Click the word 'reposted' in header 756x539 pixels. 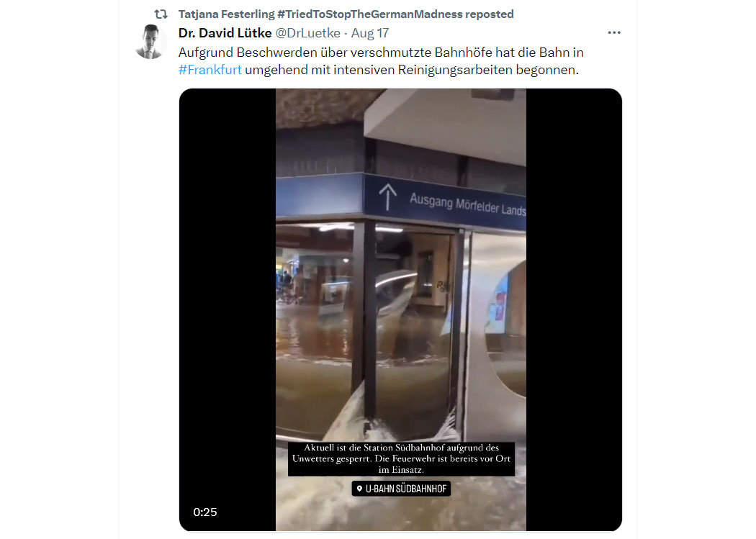click(x=489, y=14)
